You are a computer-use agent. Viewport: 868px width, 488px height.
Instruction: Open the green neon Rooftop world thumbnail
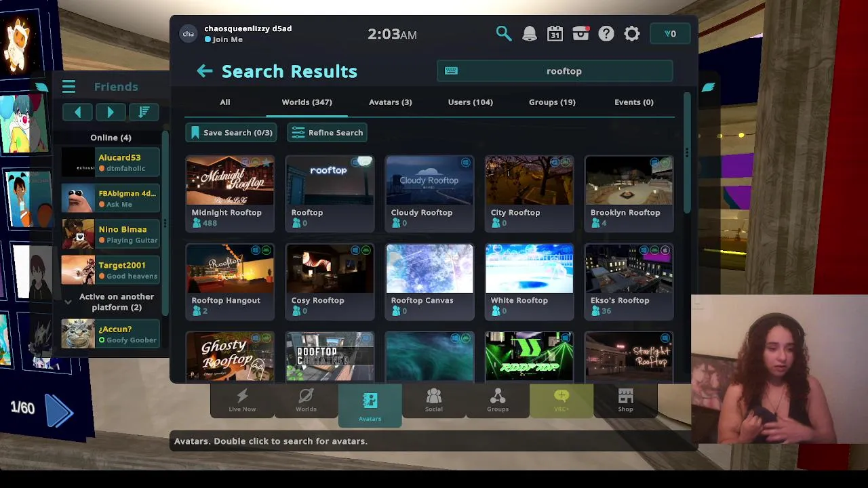529,357
